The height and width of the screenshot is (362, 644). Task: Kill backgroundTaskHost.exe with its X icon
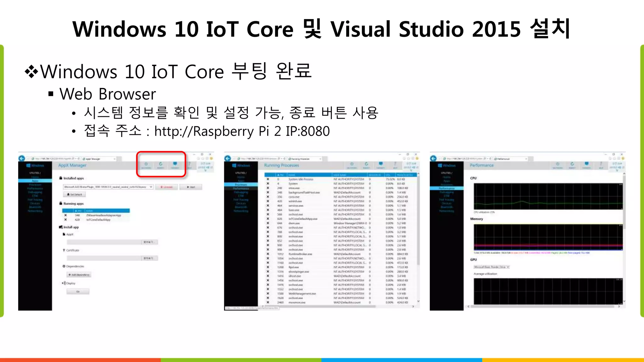[x=268, y=192]
